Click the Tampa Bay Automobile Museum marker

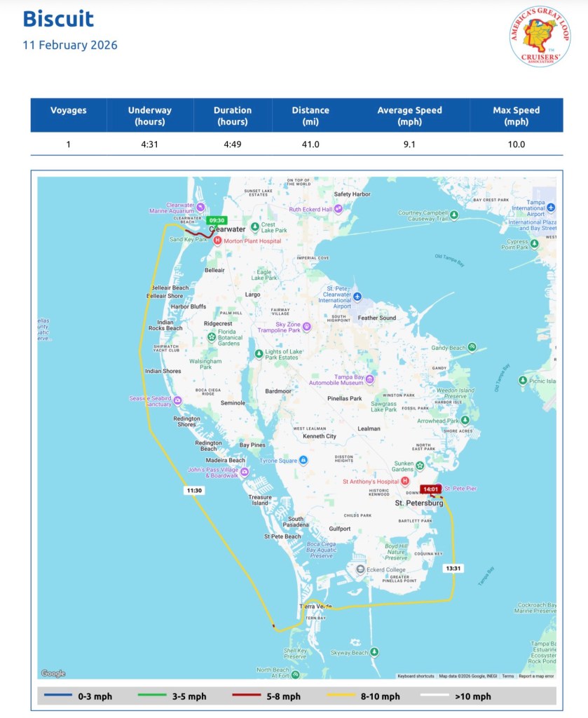(x=369, y=379)
